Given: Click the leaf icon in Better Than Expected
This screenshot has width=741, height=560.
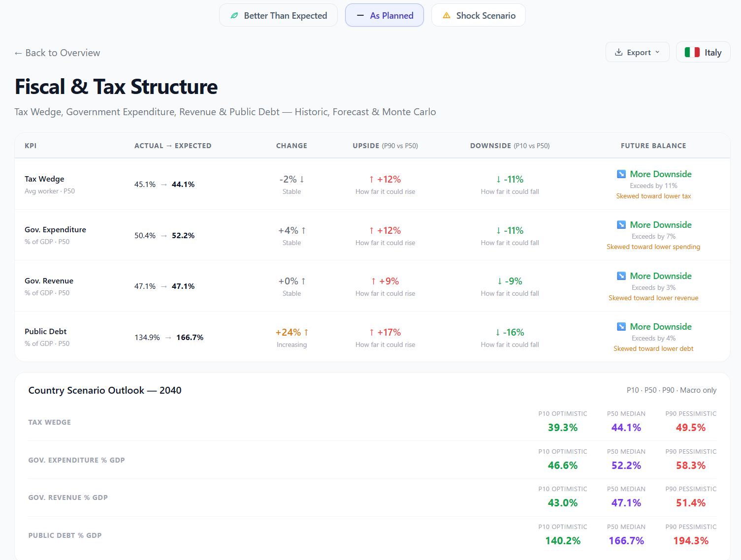Looking at the screenshot, I should click(x=234, y=16).
